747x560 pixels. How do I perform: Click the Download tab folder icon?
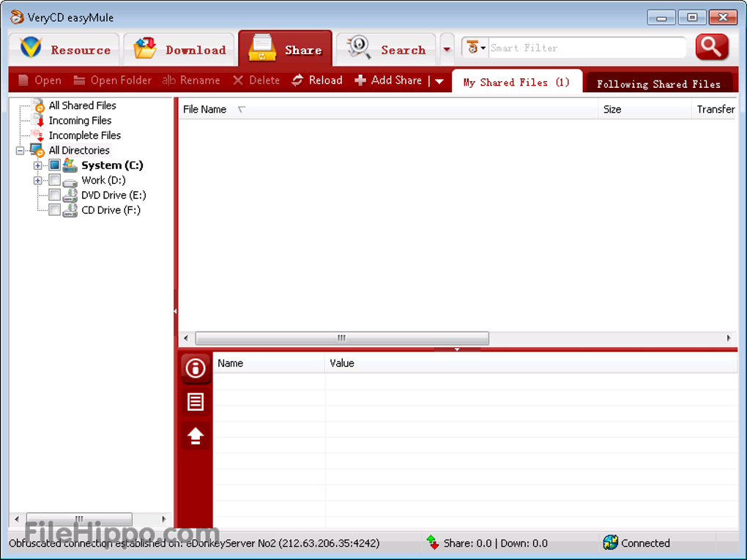[145, 48]
